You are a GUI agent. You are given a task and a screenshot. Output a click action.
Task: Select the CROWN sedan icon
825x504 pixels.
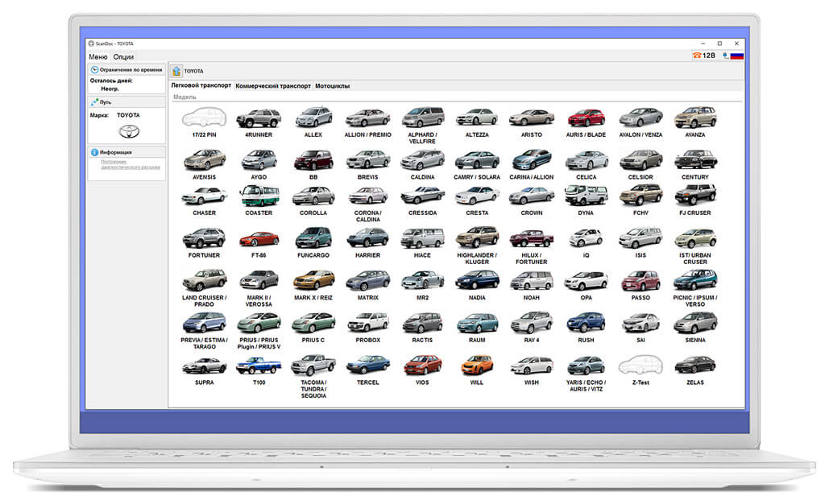click(532, 196)
